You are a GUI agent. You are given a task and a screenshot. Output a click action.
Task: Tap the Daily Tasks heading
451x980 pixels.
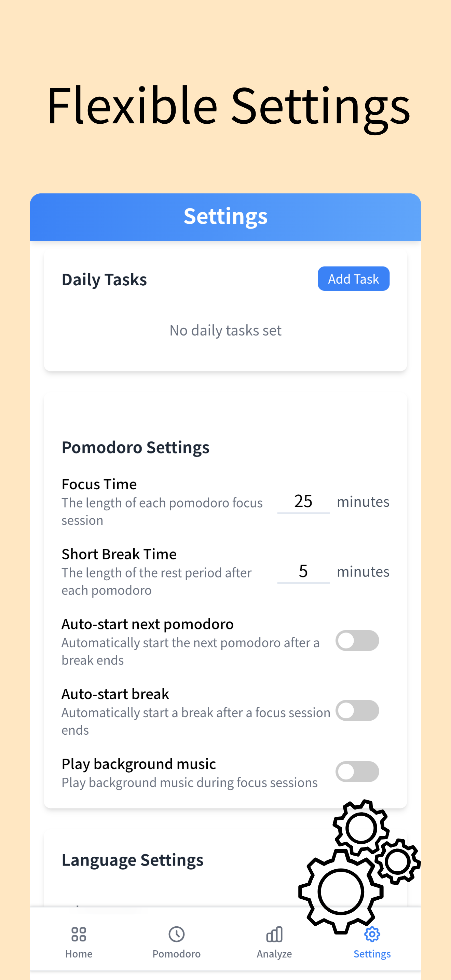coord(104,280)
